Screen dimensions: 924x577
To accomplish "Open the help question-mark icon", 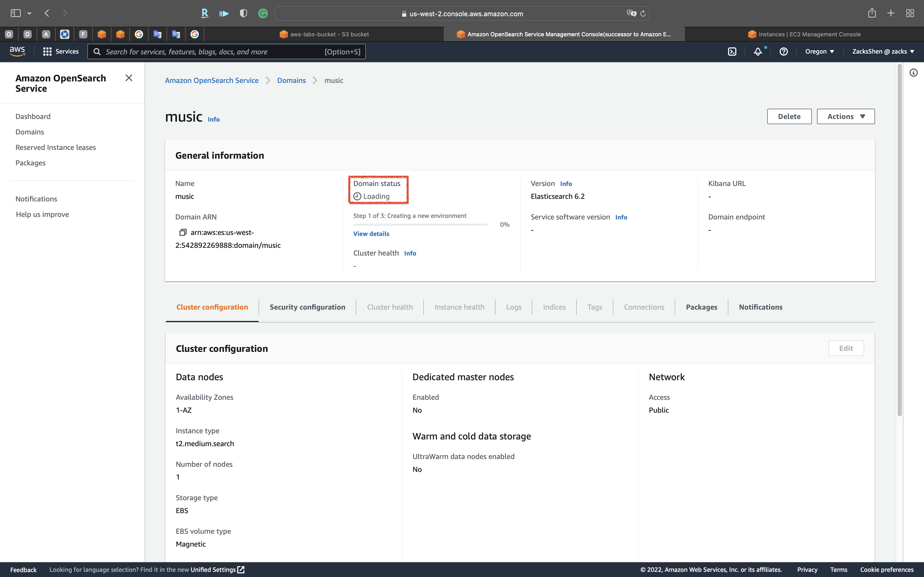I will pos(783,52).
